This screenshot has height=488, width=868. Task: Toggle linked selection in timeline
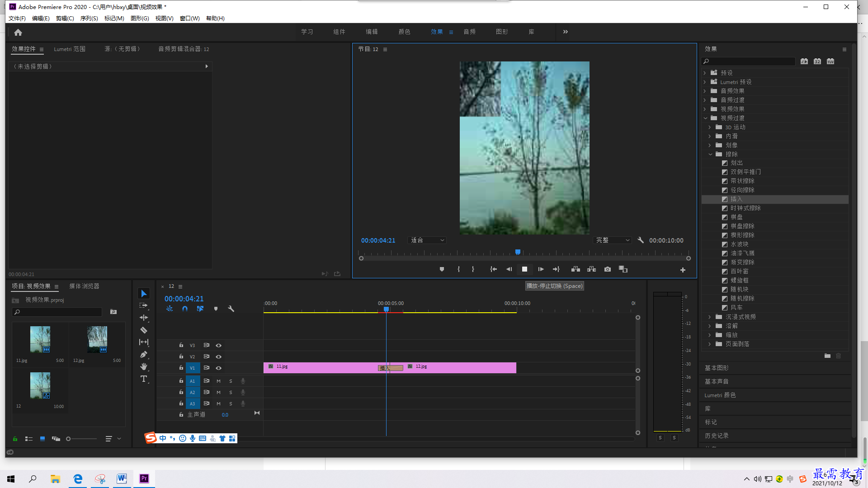click(200, 309)
